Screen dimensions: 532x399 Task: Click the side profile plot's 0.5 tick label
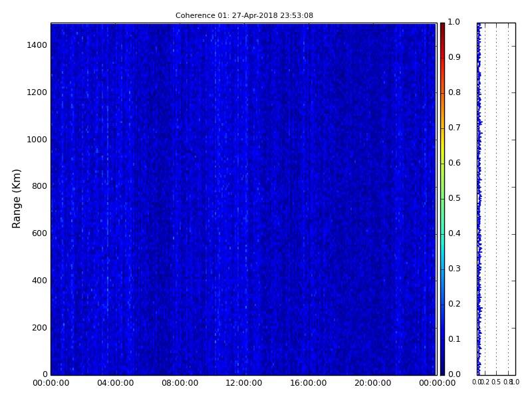496,382
